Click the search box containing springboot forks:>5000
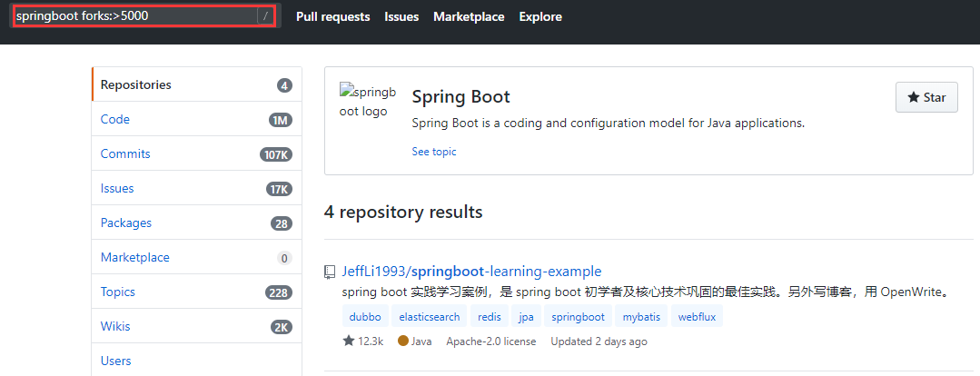Image resolution: width=980 pixels, height=376 pixels. pyautogui.click(x=144, y=16)
